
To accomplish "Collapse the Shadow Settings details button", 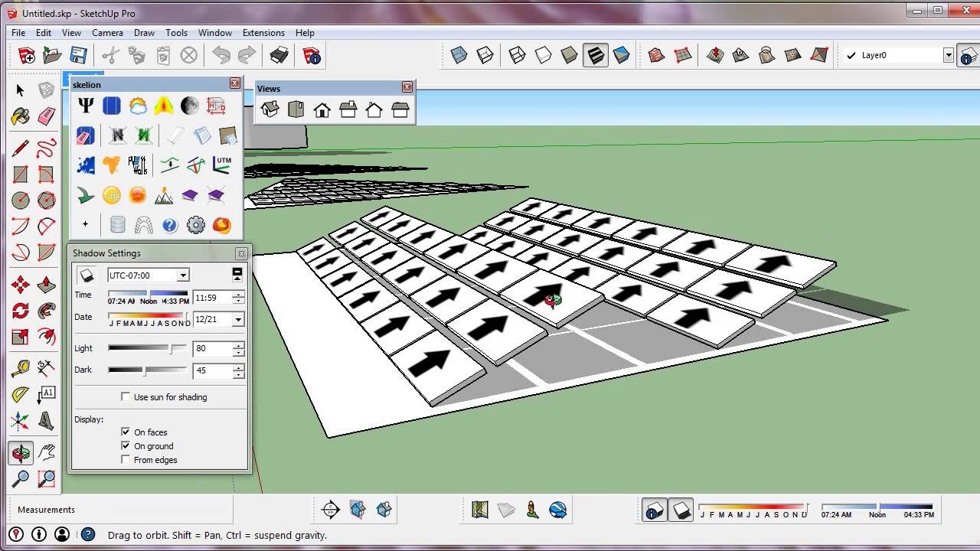I will point(237,273).
